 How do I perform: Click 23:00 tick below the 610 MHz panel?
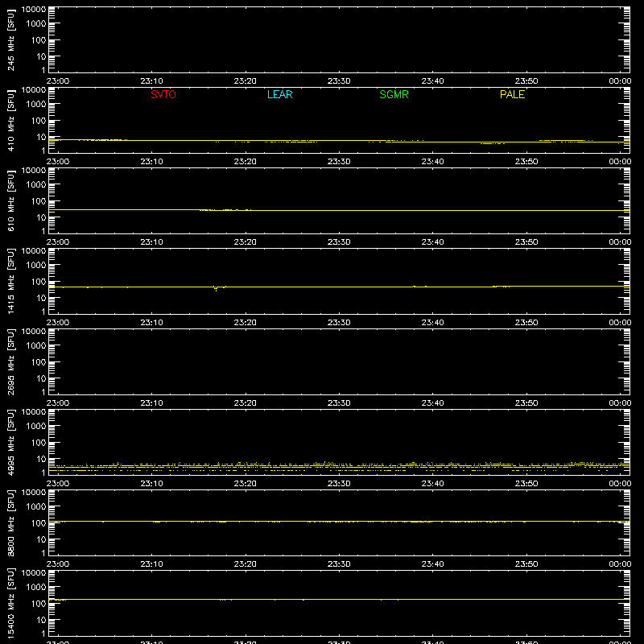pyautogui.click(x=58, y=242)
